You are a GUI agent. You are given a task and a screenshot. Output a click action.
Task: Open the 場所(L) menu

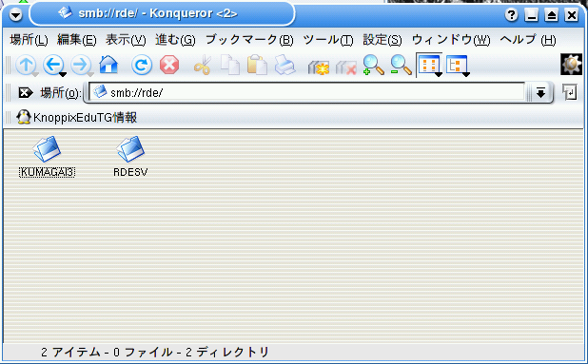(29, 40)
